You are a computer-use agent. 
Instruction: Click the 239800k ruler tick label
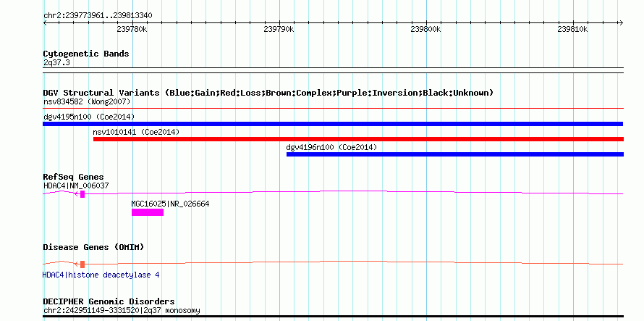[x=426, y=29]
